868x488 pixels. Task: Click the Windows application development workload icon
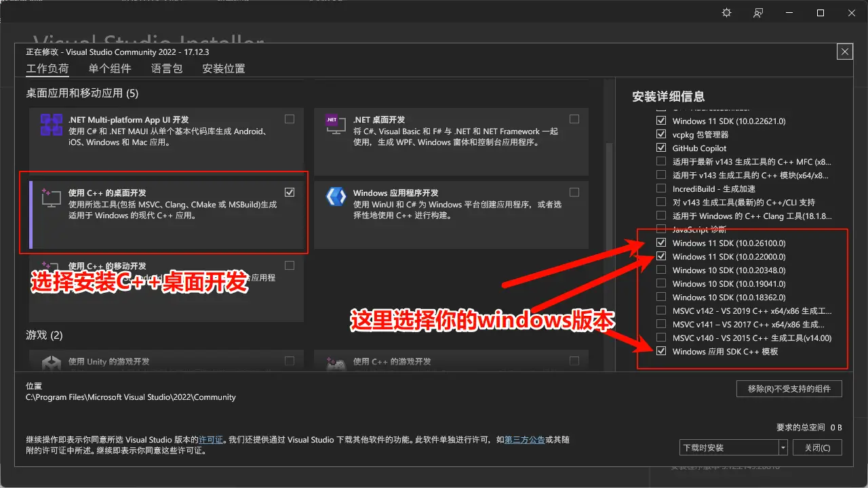tap(336, 197)
